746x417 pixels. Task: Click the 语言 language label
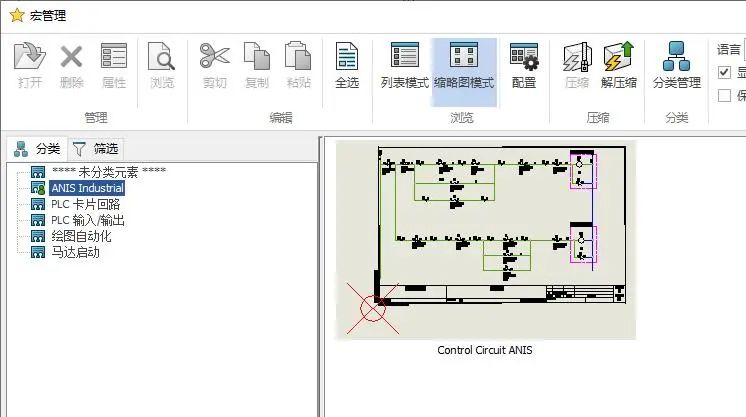[x=728, y=50]
